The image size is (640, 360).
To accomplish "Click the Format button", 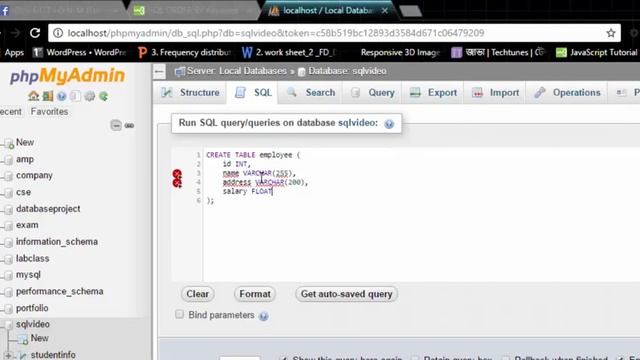I will click(x=255, y=294).
